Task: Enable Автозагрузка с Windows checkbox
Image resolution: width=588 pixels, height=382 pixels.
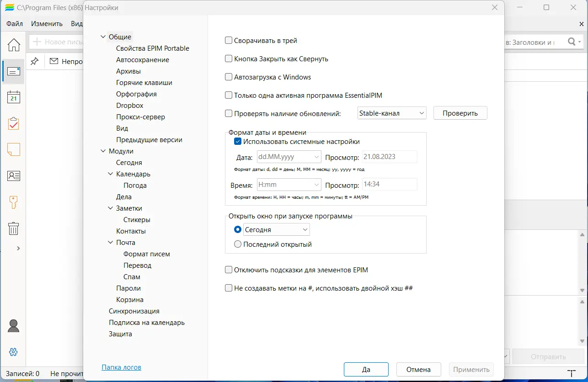Action: point(229,77)
